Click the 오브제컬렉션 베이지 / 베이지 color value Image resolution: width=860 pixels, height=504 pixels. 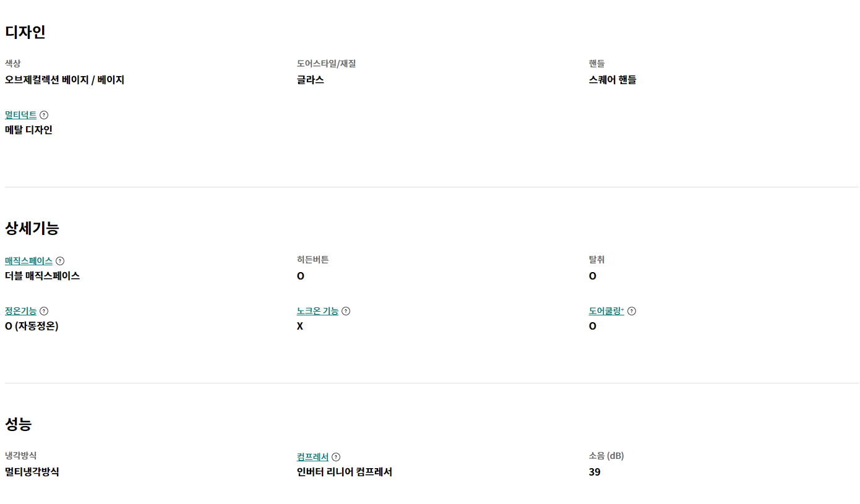[65, 80]
